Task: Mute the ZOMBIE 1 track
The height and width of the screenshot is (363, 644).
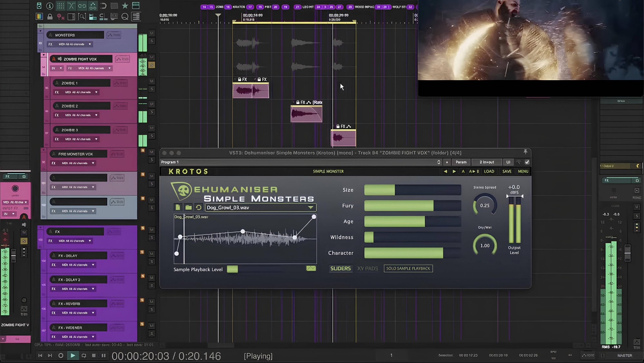Action: point(152,81)
